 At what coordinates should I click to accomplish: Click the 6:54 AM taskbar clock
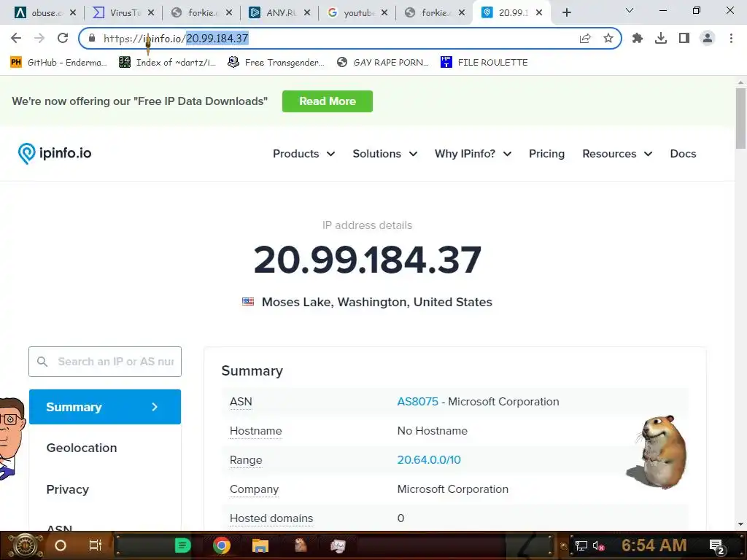(x=654, y=545)
